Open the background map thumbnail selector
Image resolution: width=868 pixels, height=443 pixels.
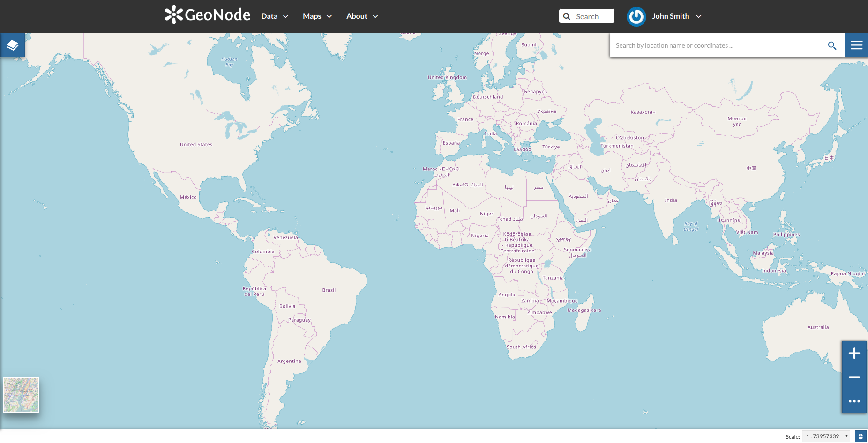pos(21,395)
